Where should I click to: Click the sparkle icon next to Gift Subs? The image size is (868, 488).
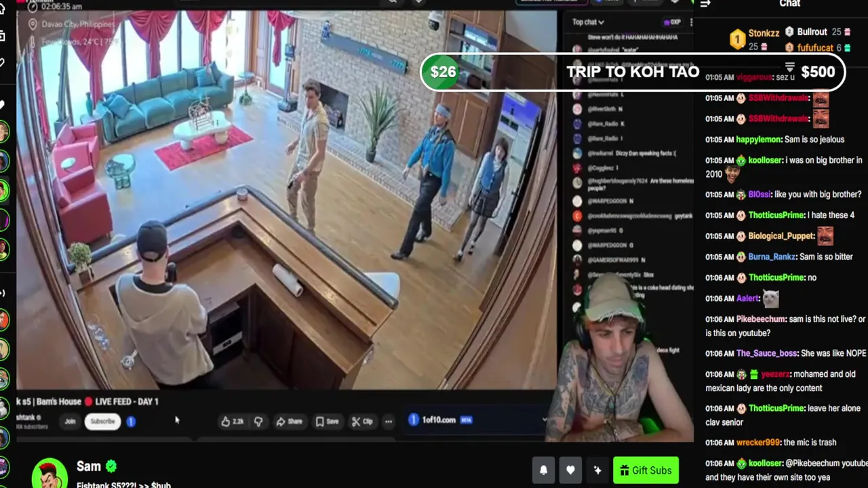pos(597,470)
